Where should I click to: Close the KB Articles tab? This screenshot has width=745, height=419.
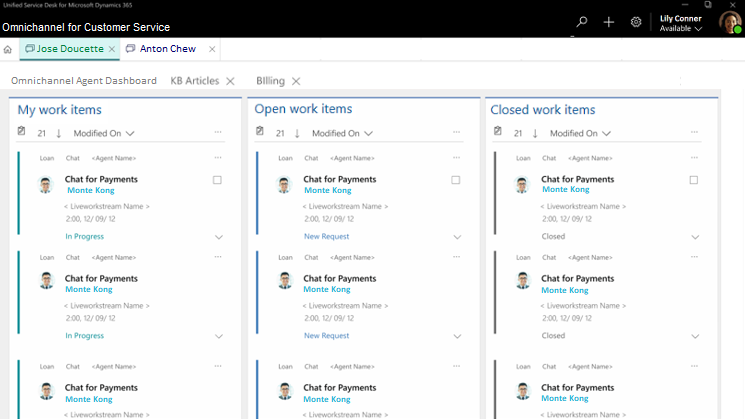[230, 81]
